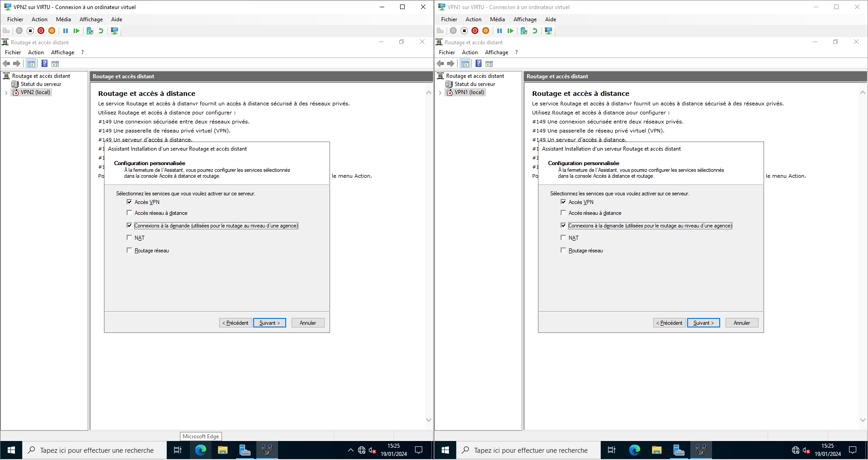
Task: Open the Média menu in VPN2 window
Action: (63, 19)
